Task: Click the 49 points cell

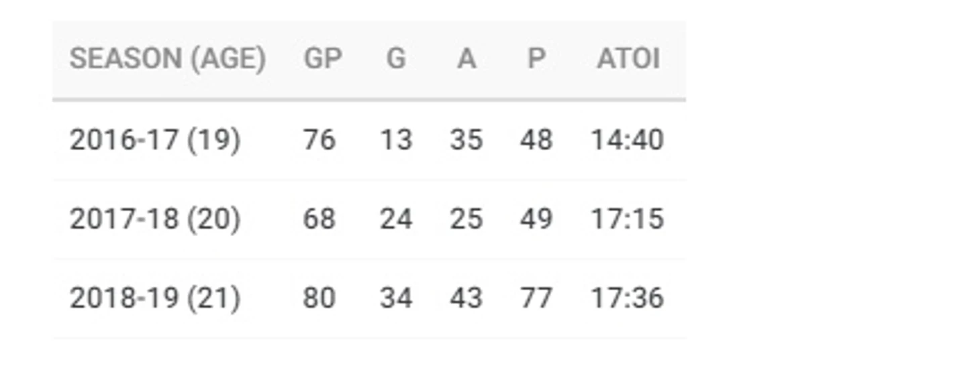Action: pos(536,219)
